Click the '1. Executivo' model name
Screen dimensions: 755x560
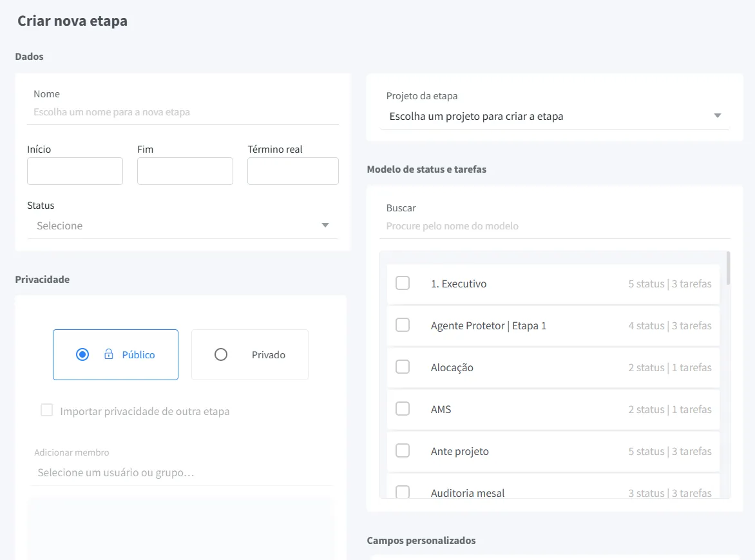459,284
